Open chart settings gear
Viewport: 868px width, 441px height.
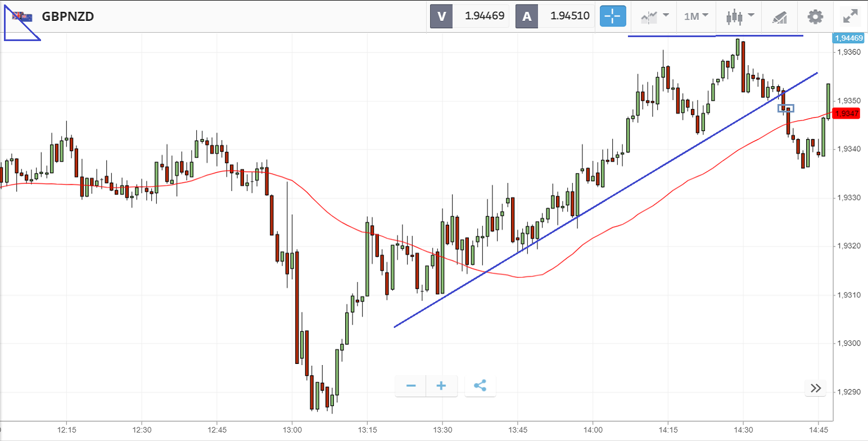[815, 16]
